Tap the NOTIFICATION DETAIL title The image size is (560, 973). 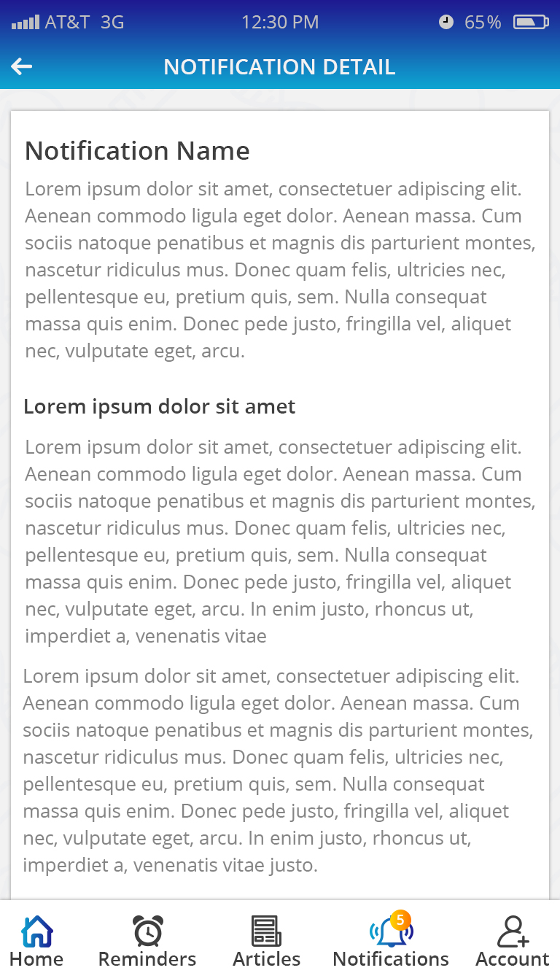point(279,67)
